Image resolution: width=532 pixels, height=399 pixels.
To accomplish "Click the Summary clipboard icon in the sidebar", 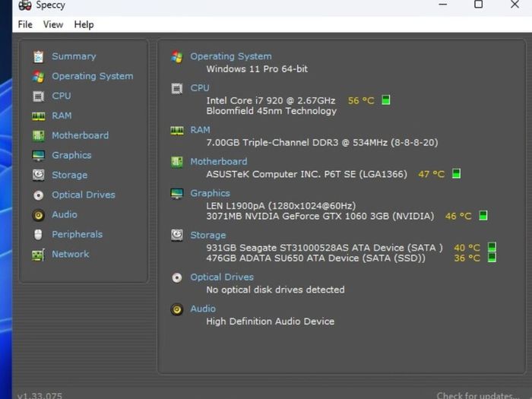I will tap(38, 57).
